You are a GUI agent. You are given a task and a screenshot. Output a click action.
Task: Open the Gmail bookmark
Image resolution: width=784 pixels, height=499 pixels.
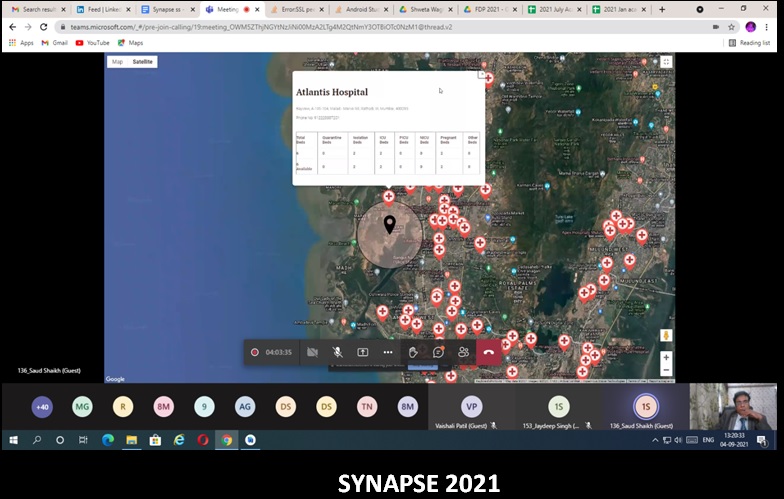54,43
